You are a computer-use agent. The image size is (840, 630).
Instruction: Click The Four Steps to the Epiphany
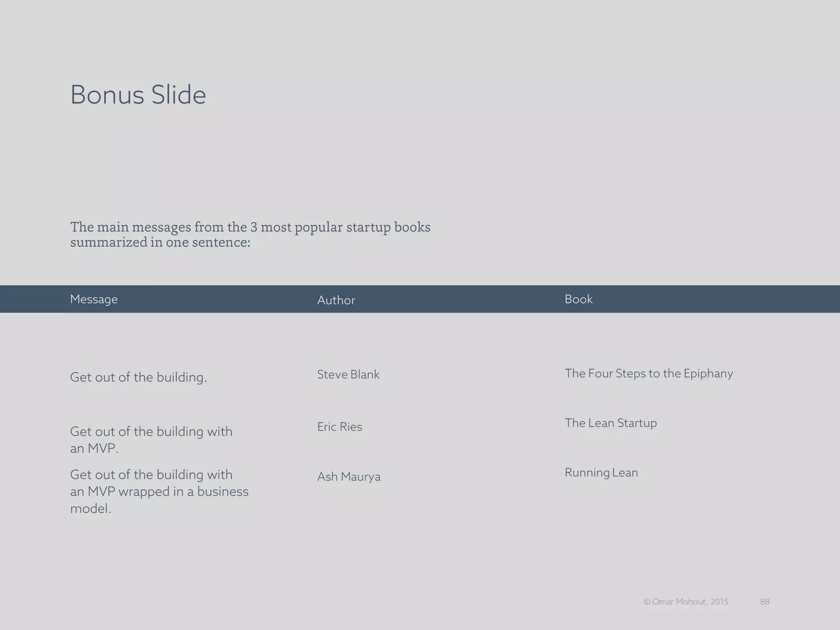click(648, 373)
